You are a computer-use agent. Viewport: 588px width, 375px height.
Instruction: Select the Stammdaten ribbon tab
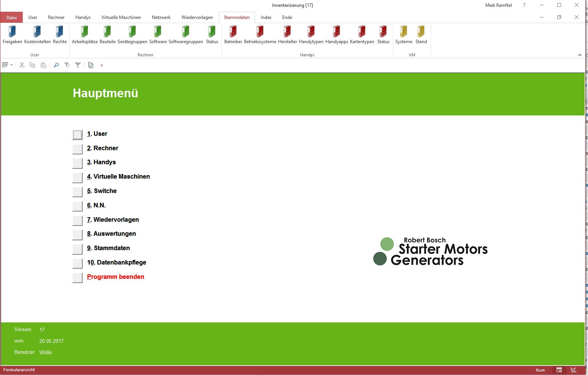[237, 17]
